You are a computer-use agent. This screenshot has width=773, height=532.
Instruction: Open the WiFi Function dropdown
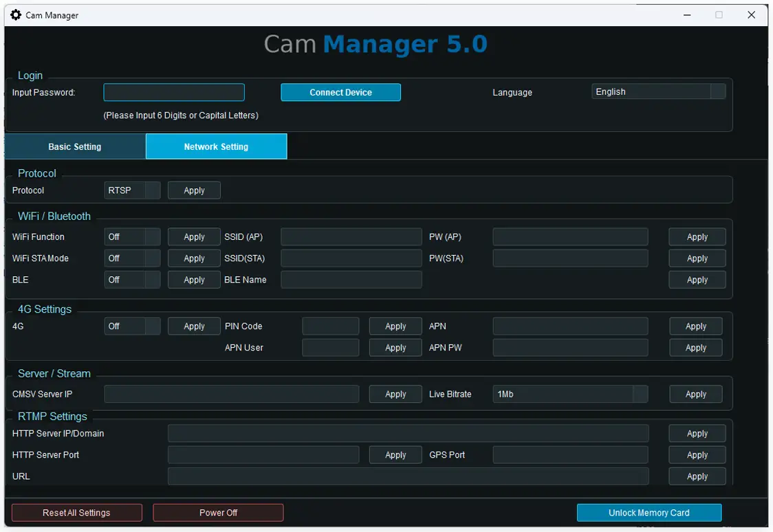(132, 237)
